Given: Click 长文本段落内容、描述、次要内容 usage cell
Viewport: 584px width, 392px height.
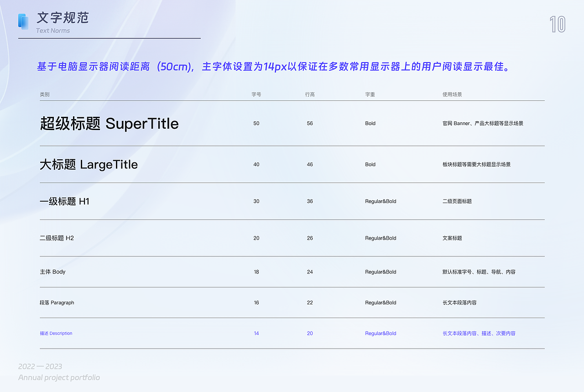Looking at the screenshot, I should tap(479, 334).
